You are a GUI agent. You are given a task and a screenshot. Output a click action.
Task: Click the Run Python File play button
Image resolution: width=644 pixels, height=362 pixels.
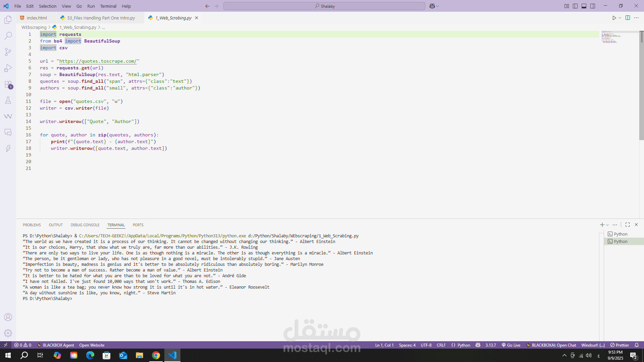click(x=614, y=18)
